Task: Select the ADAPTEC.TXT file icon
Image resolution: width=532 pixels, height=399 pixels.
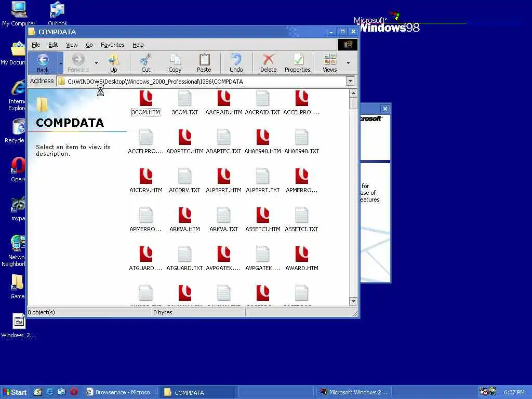Action: [x=223, y=137]
